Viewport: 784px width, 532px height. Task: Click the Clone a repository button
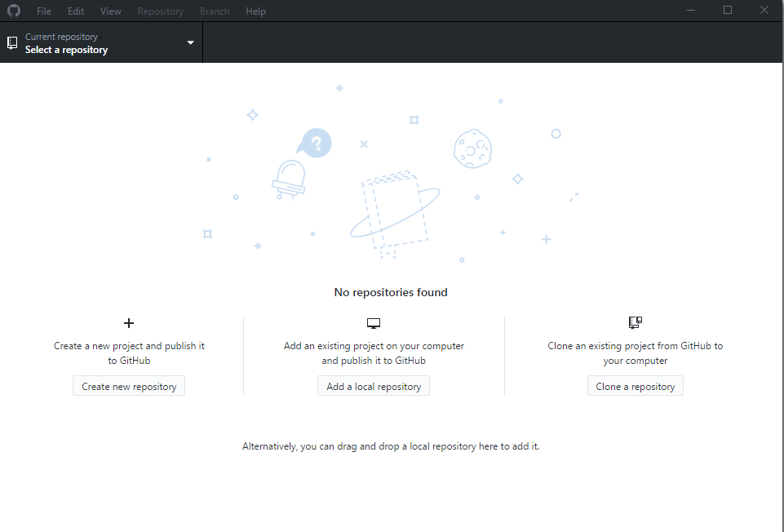click(635, 385)
